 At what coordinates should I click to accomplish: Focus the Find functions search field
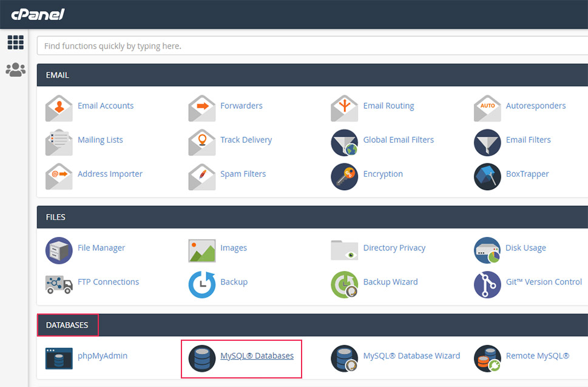(x=313, y=46)
